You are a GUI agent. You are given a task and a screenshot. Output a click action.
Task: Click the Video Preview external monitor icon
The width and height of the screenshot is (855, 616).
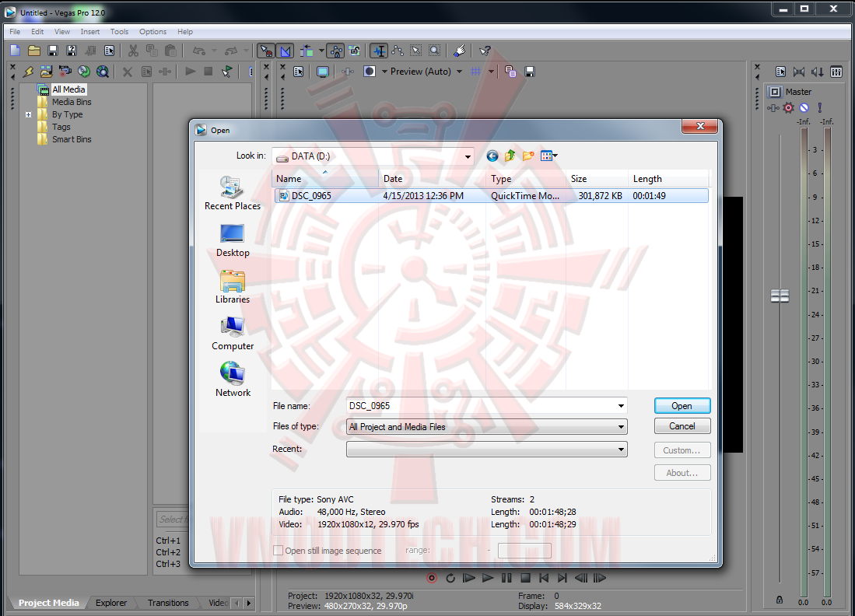point(323,72)
